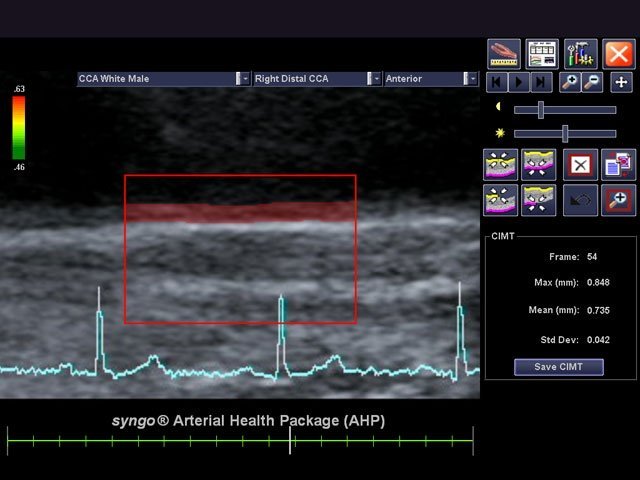Screen dimensions: 640x480
Task: Select the pan move arrows tool
Action: tap(620, 82)
